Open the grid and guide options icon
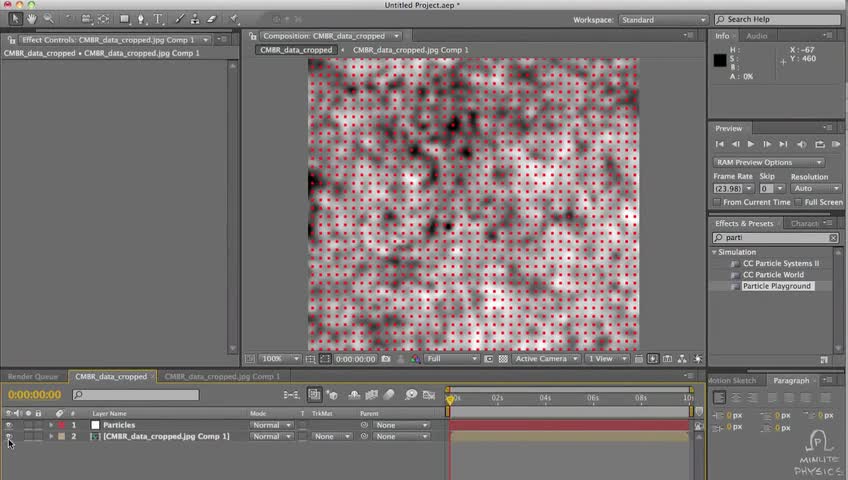Viewport: 848px width, 480px height. click(x=310, y=359)
